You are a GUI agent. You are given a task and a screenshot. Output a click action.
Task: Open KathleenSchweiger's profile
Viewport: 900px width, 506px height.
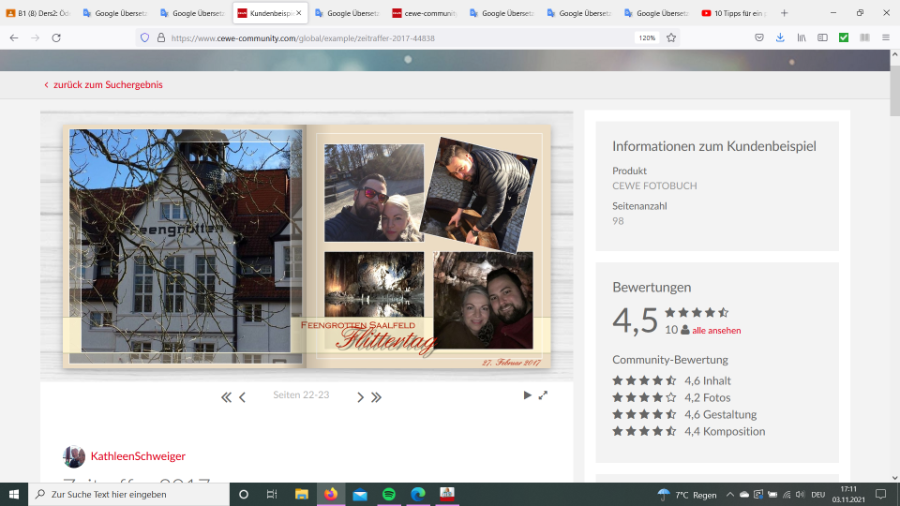tap(138, 456)
